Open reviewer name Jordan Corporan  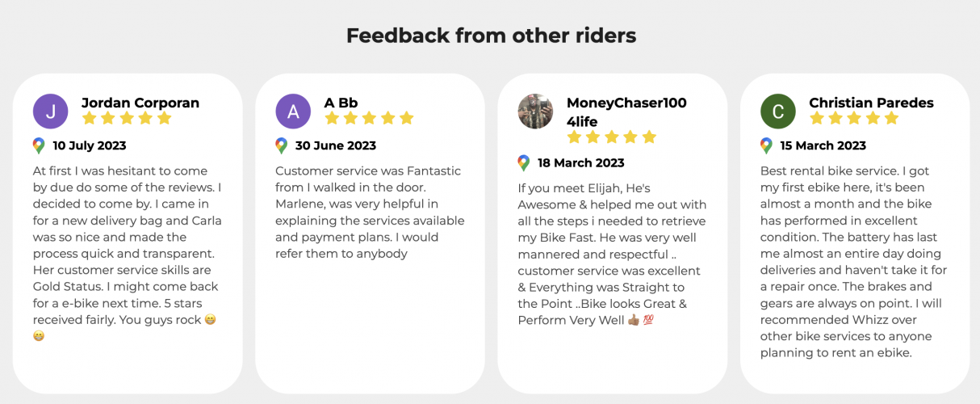[x=140, y=103]
